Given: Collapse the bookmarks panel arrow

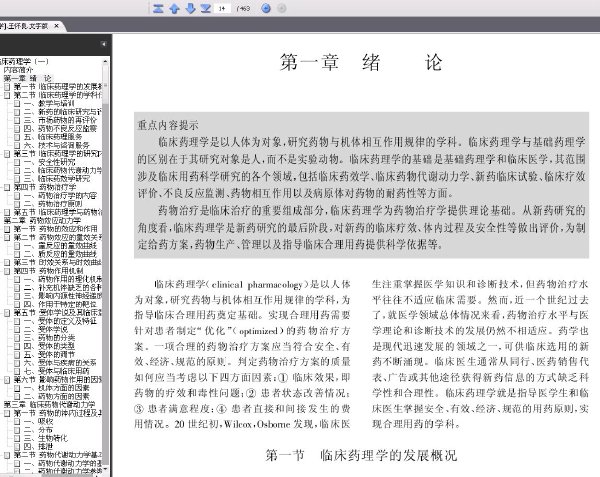Looking at the screenshot, I should pos(103,44).
